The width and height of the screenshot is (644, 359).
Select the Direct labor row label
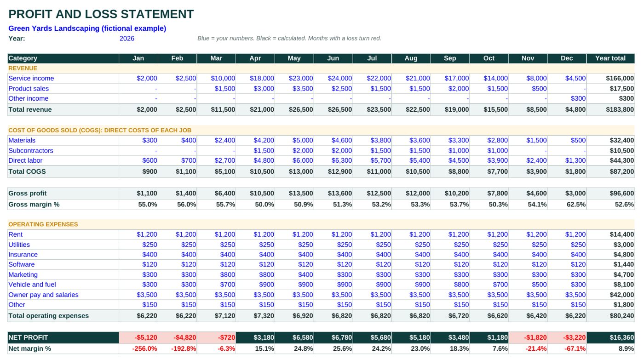coord(25,161)
